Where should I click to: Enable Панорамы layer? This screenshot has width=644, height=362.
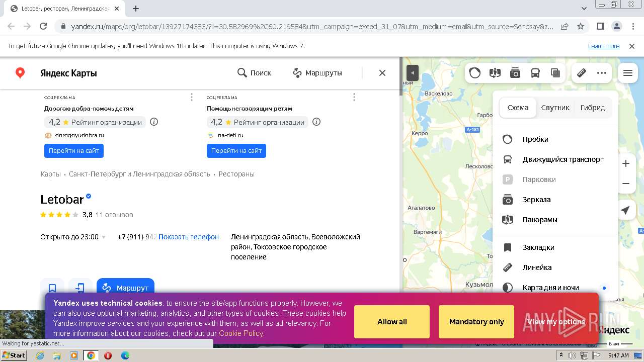pyautogui.click(x=555, y=220)
